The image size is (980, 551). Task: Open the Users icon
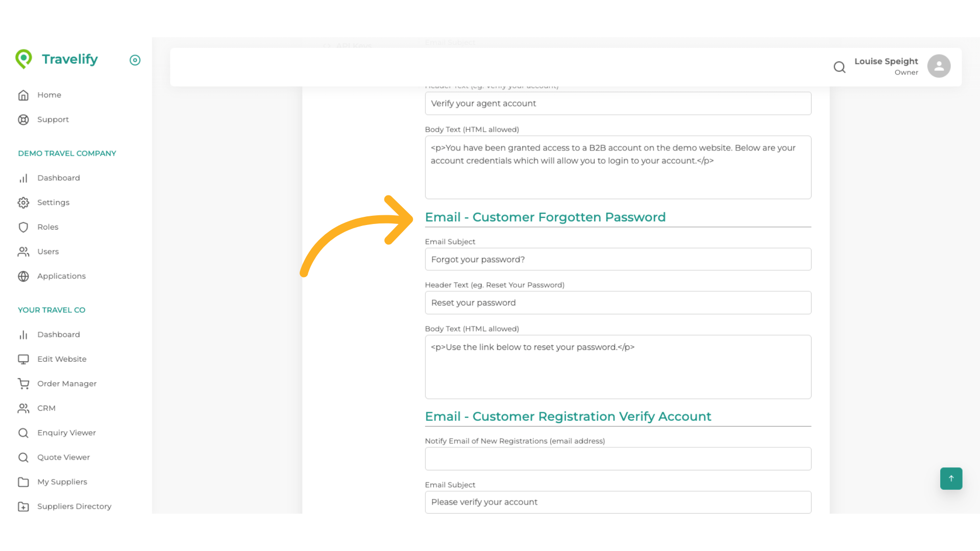click(x=23, y=252)
